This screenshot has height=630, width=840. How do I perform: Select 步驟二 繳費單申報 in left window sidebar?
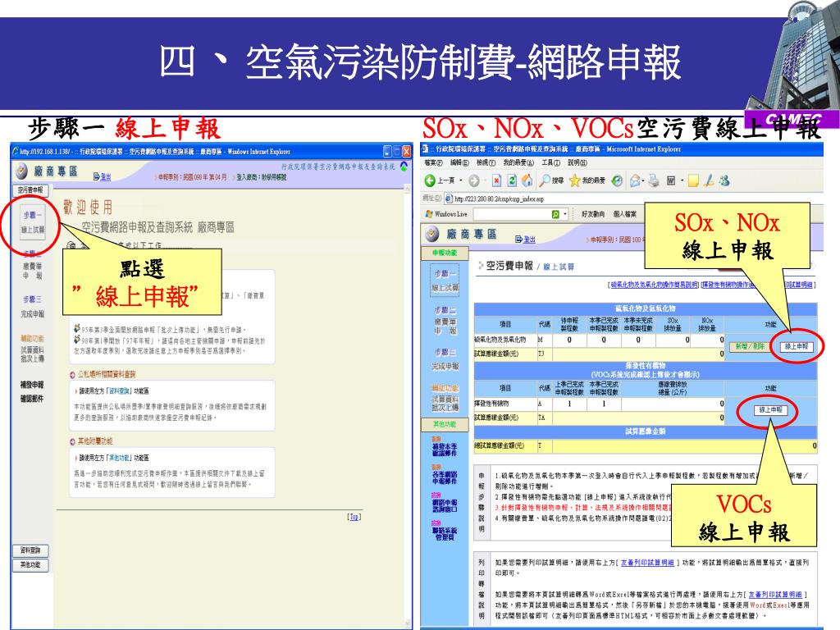pos(32,265)
